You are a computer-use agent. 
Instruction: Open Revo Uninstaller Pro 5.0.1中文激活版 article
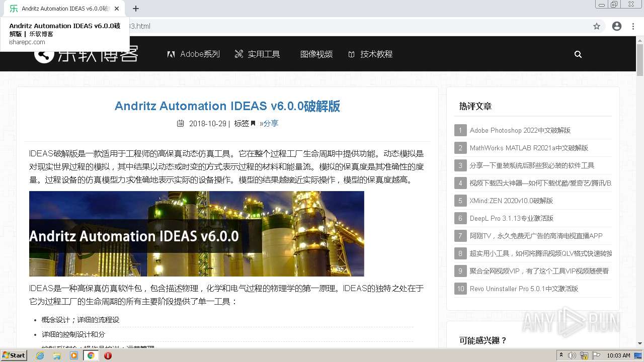tap(524, 289)
